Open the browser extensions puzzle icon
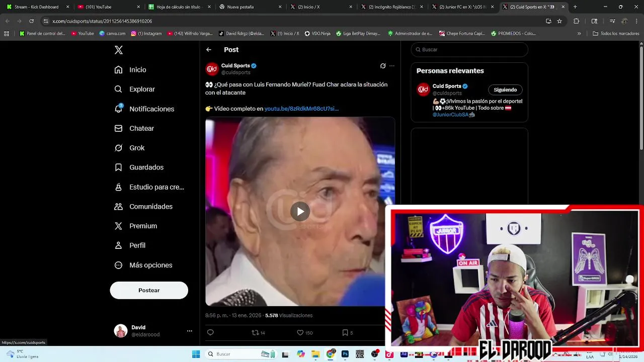The width and height of the screenshot is (644, 362). [577, 21]
